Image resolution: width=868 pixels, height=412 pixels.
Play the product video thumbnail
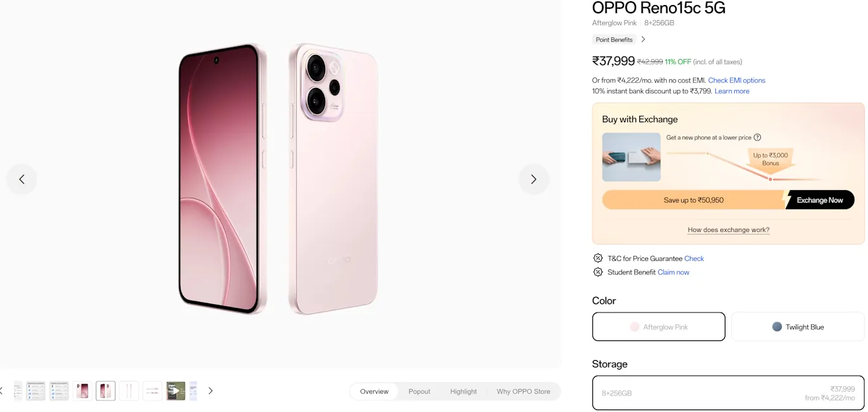point(176,390)
